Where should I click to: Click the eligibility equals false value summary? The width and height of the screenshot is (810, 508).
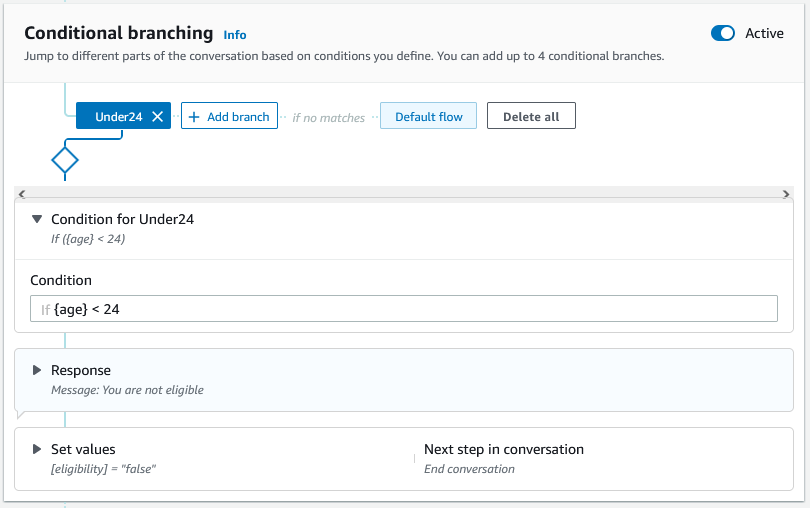pyautogui.click(x=104, y=469)
